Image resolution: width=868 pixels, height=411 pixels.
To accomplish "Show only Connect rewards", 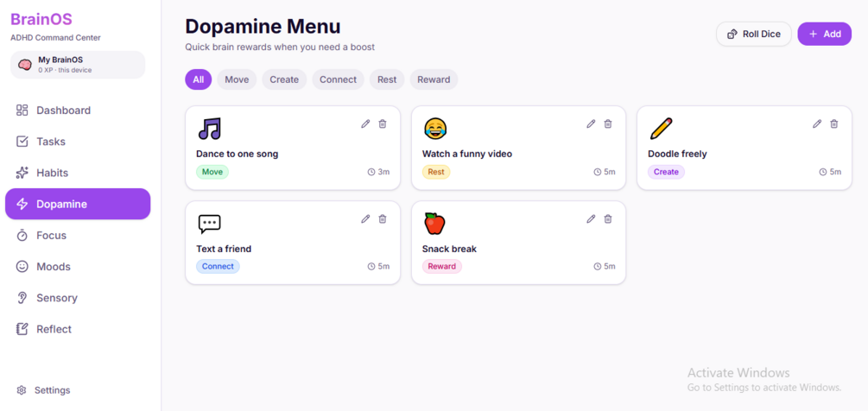I will 338,79.
